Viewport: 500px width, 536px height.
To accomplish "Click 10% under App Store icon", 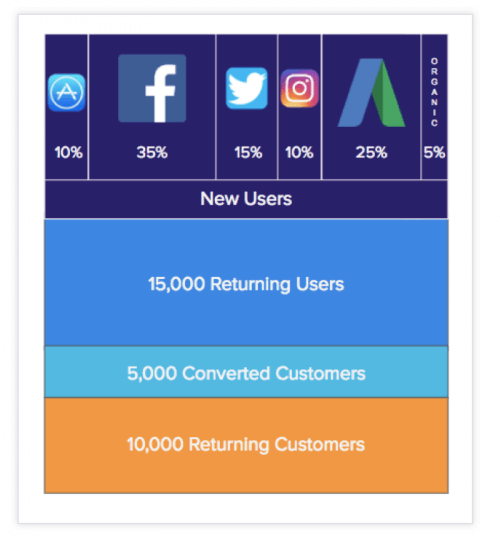I will (68, 152).
